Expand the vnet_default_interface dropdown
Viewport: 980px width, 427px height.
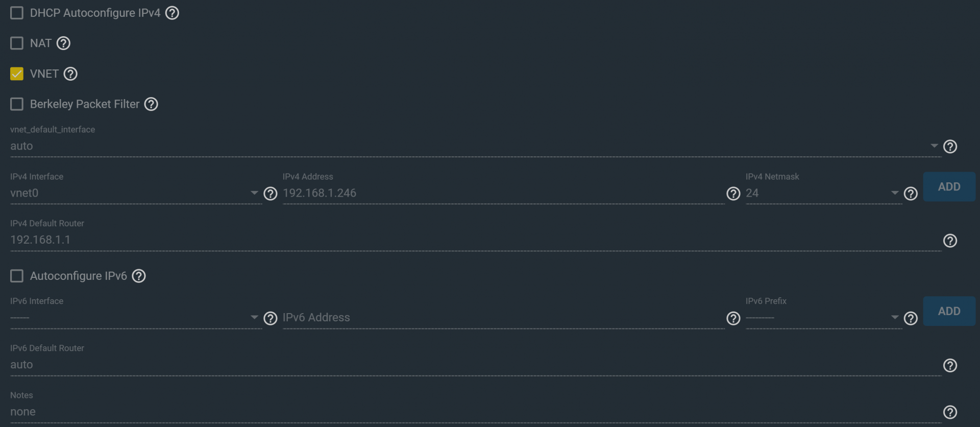476,146
